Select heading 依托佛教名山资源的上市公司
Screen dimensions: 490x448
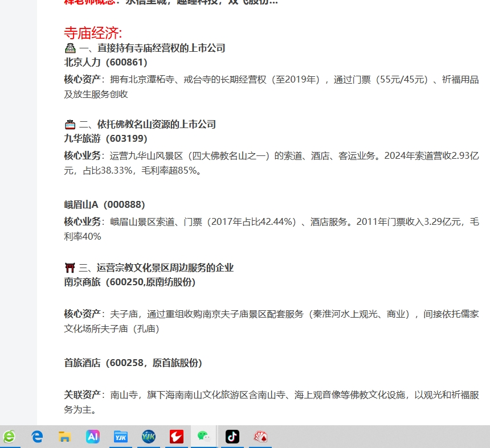157,124
